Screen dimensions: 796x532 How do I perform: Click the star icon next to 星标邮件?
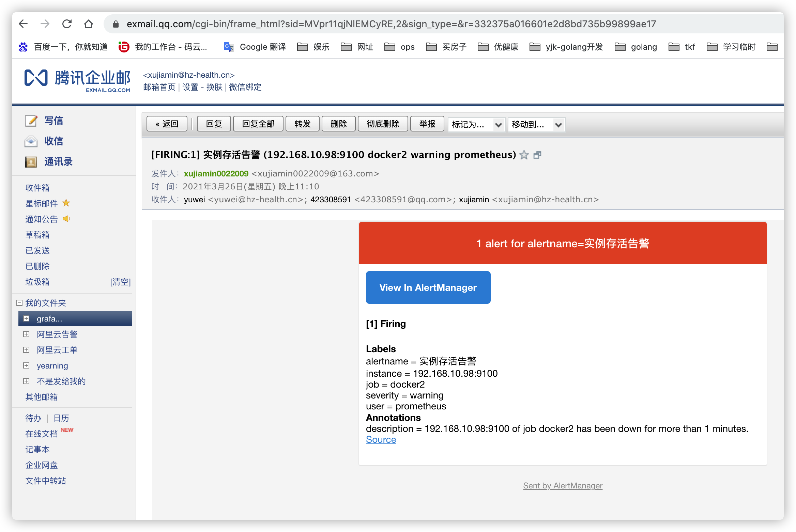pos(66,203)
